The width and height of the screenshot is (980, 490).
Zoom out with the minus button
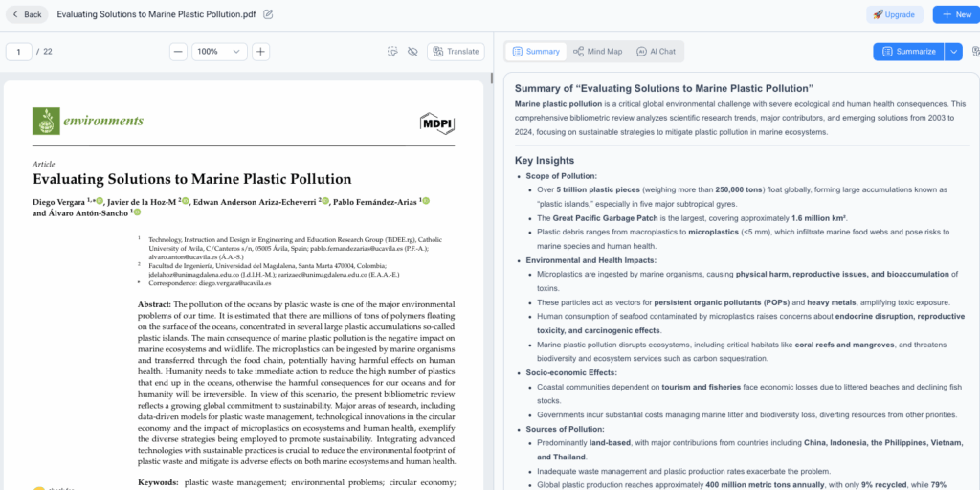click(178, 52)
